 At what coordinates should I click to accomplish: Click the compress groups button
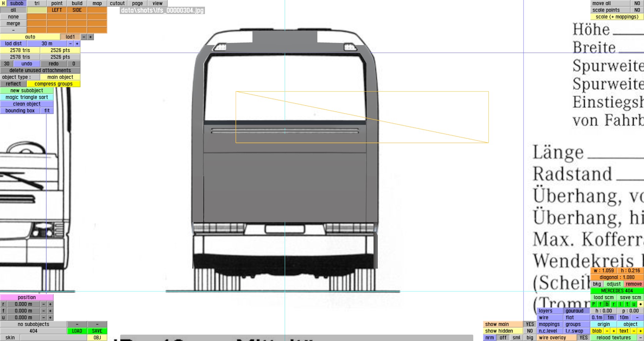[x=54, y=84]
